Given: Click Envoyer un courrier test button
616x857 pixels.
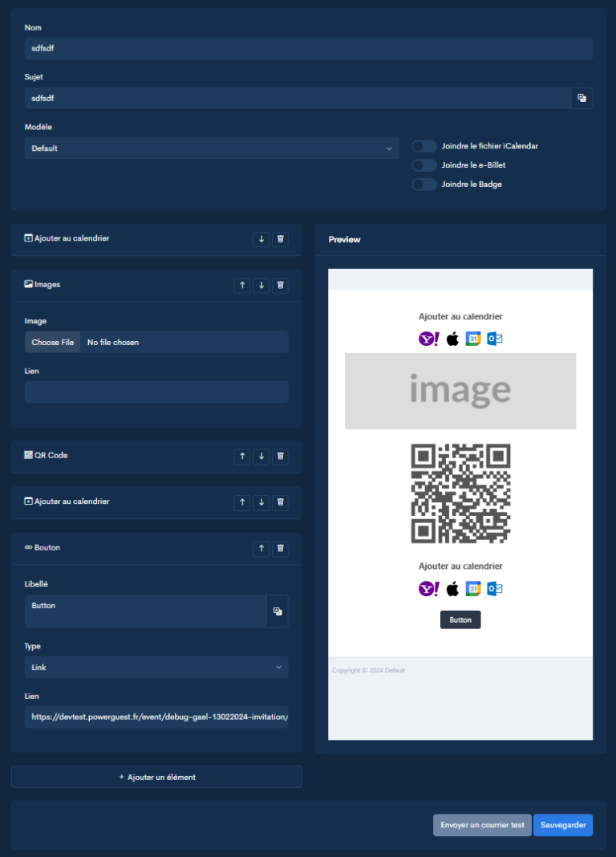Looking at the screenshot, I should point(482,825).
